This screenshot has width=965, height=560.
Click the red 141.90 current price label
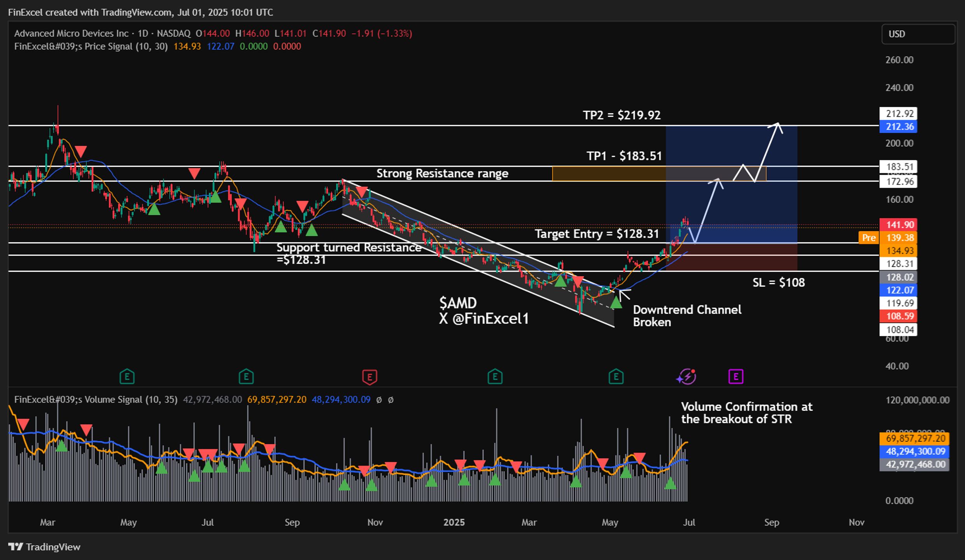[898, 225]
